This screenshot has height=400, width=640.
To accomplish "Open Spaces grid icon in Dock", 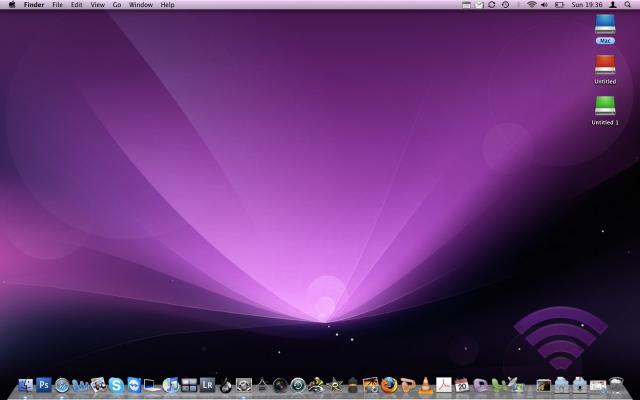I will pos(189,385).
